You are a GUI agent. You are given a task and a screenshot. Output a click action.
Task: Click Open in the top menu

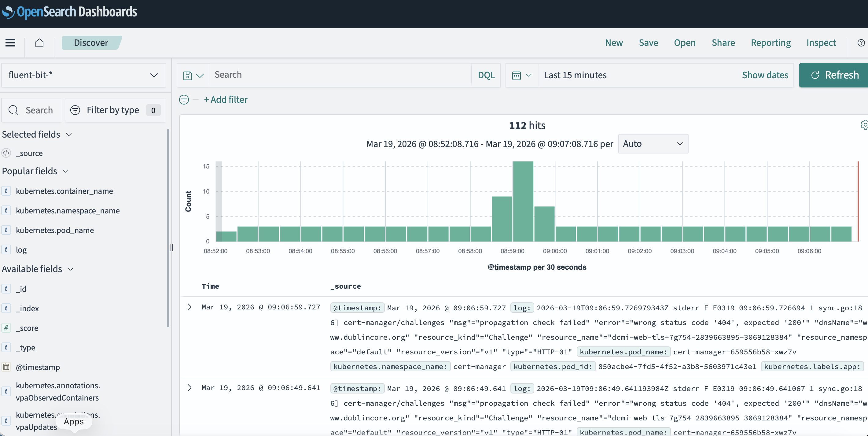[685, 43]
